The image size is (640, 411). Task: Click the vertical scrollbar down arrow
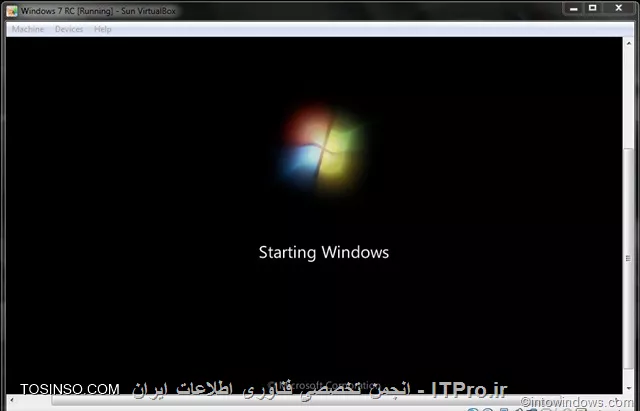[x=629, y=389]
